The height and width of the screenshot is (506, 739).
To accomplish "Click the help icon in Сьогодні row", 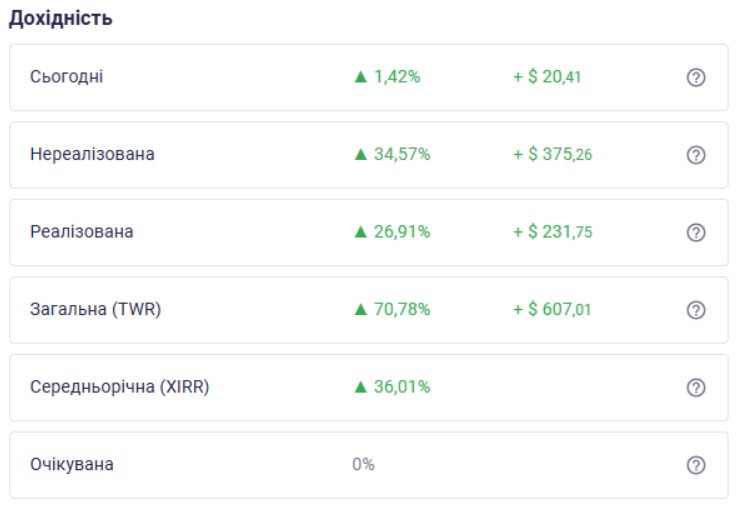I will [697, 77].
